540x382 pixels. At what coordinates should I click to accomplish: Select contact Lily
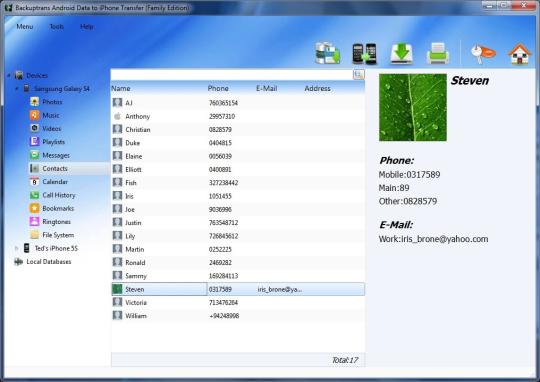pos(238,236)
